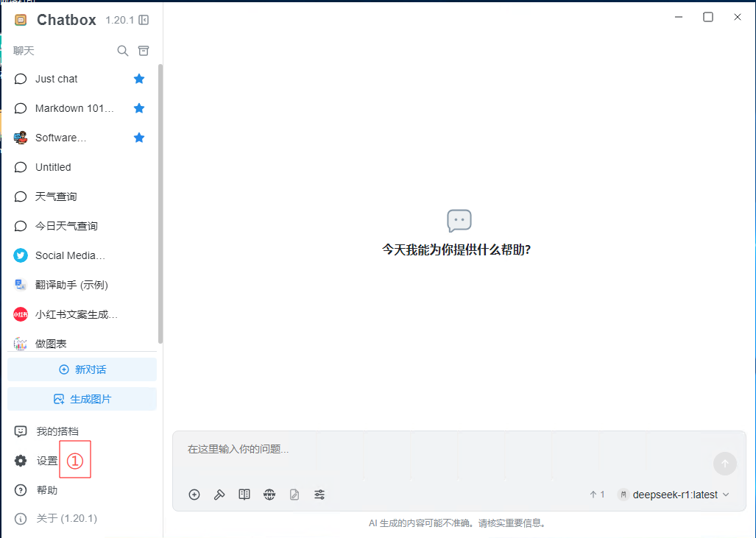Image resolution: width=756 pixels, height=538 pixels.
Task: Click the document edit icon in input toolbar
Action: (294, 494)
